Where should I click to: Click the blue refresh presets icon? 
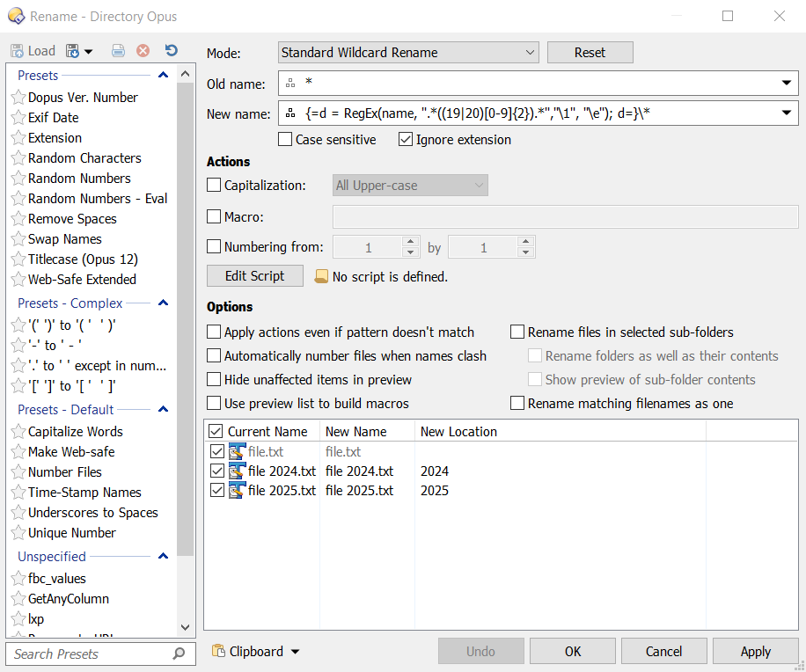coord(172,50)
